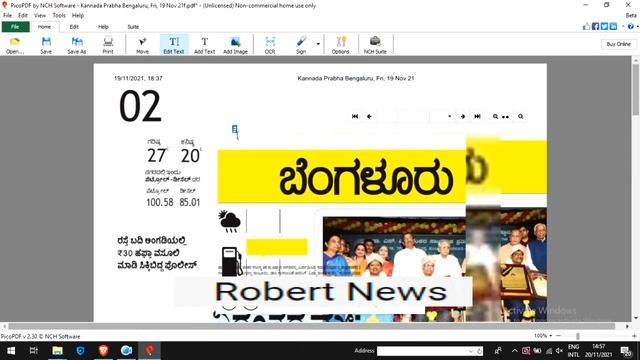Click the '19/11/2021, 18:37' date text

138,78
